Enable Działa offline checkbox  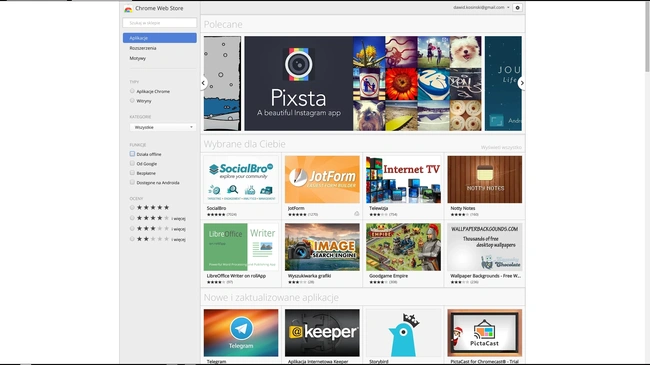(x=132, y=154)
